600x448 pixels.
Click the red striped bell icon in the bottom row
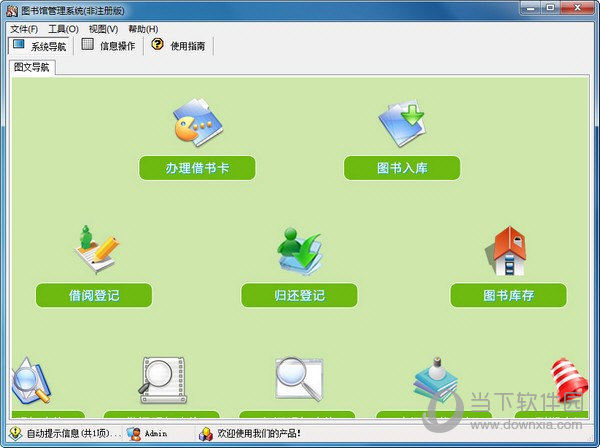569,380
